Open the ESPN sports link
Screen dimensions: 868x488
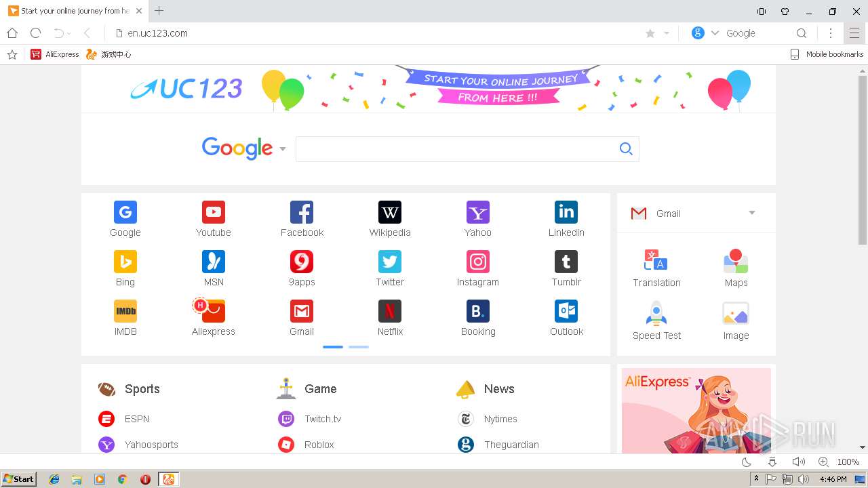[x=124, y=419]
